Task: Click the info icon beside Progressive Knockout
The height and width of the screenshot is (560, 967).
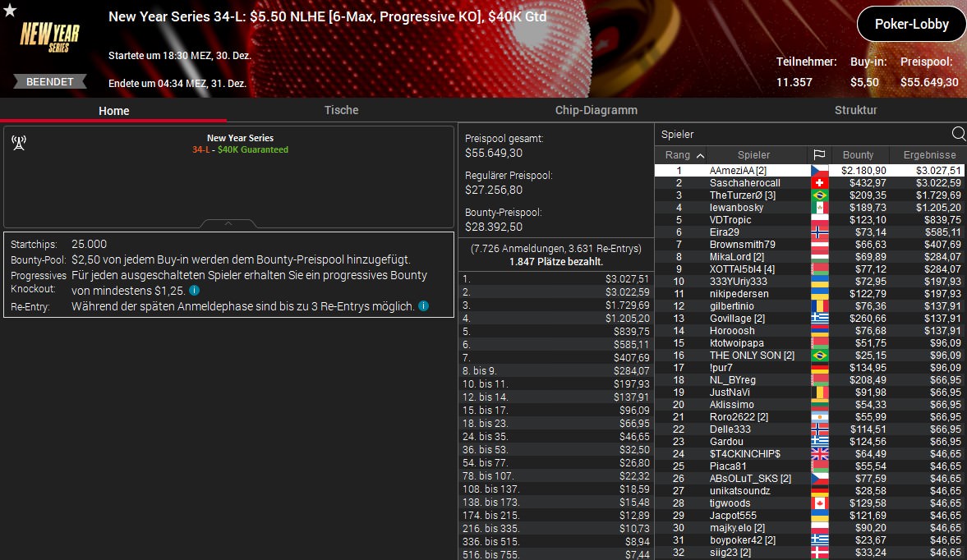Action: 194,290
